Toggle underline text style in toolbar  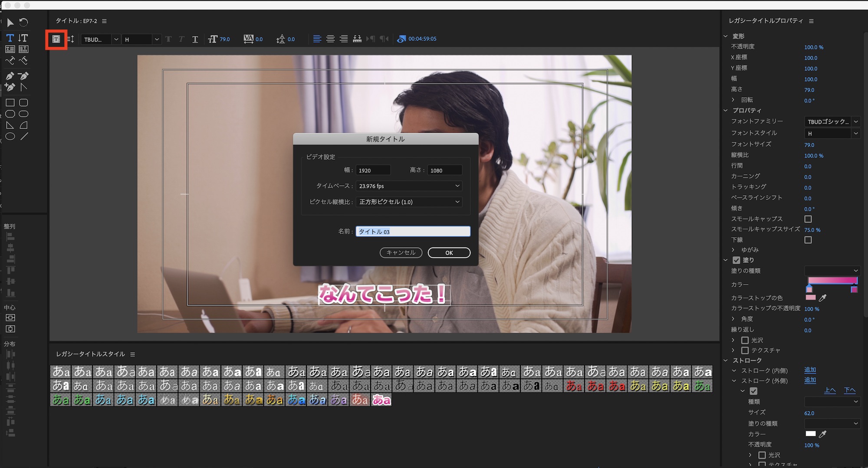(195, 39)
